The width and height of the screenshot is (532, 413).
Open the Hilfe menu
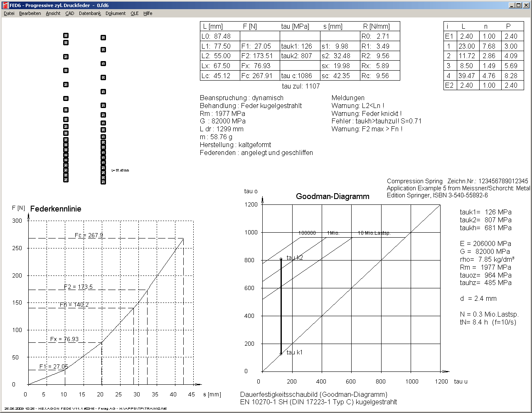[x=148, y=13]
